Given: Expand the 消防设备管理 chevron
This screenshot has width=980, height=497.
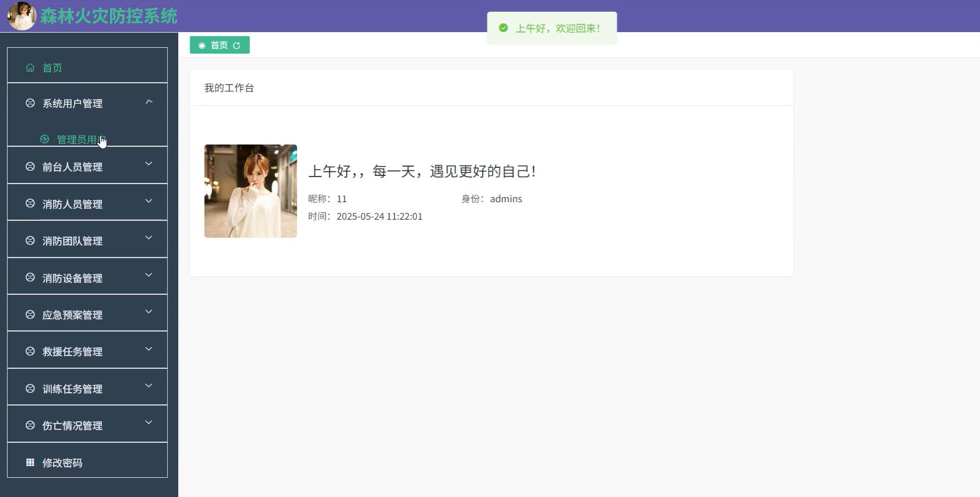Looking at the screenshot, I should click(149, 275).
